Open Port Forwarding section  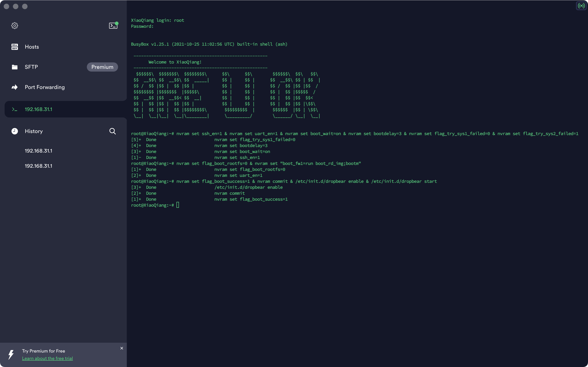(x=45, y=87)
